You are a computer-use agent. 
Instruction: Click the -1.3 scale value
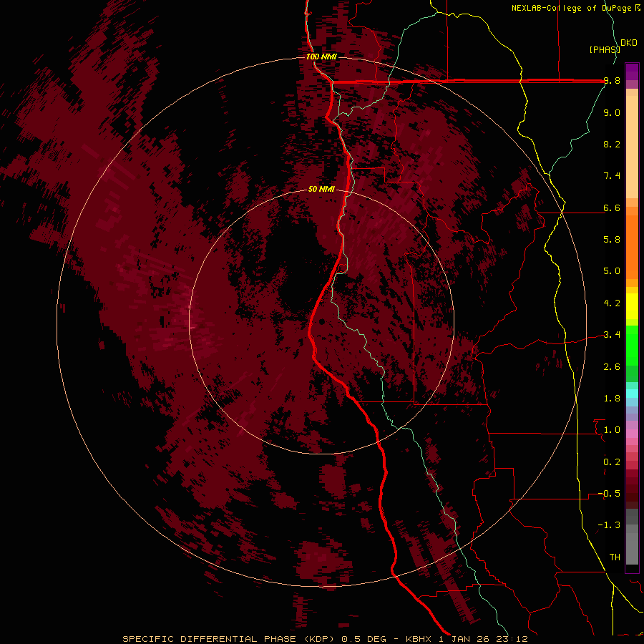[609, 525]
